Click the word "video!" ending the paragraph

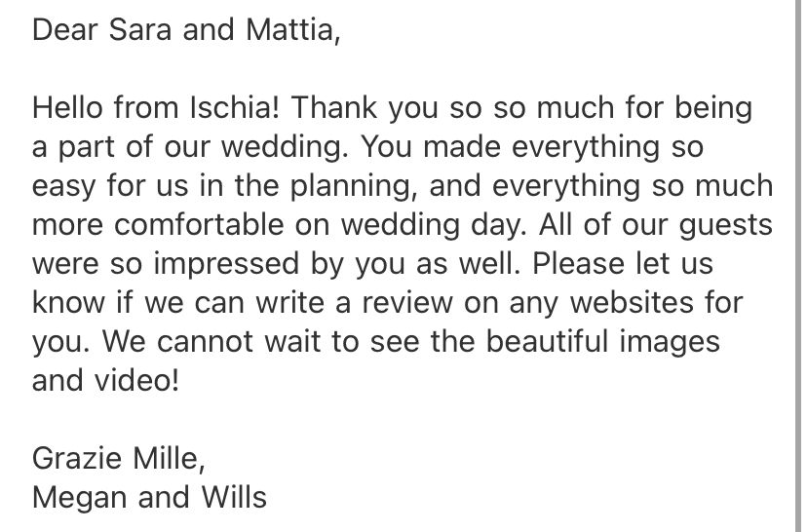click(x=135, y=381)
